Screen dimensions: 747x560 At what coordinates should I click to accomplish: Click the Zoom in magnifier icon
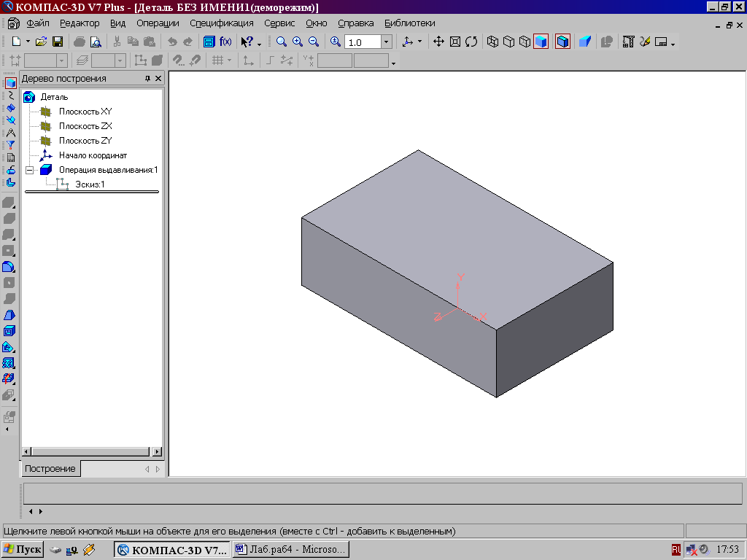298,42
